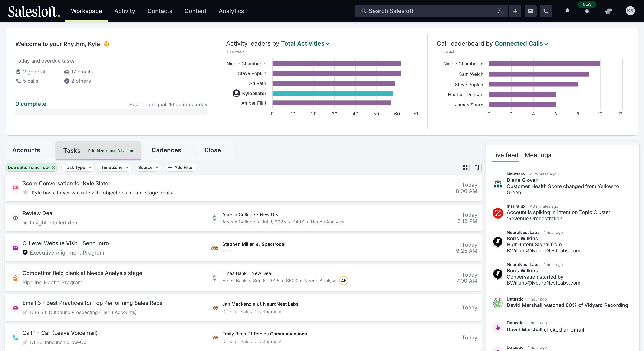
Task: Expand the Connected Calls dropdown
Action: [521, 43]
